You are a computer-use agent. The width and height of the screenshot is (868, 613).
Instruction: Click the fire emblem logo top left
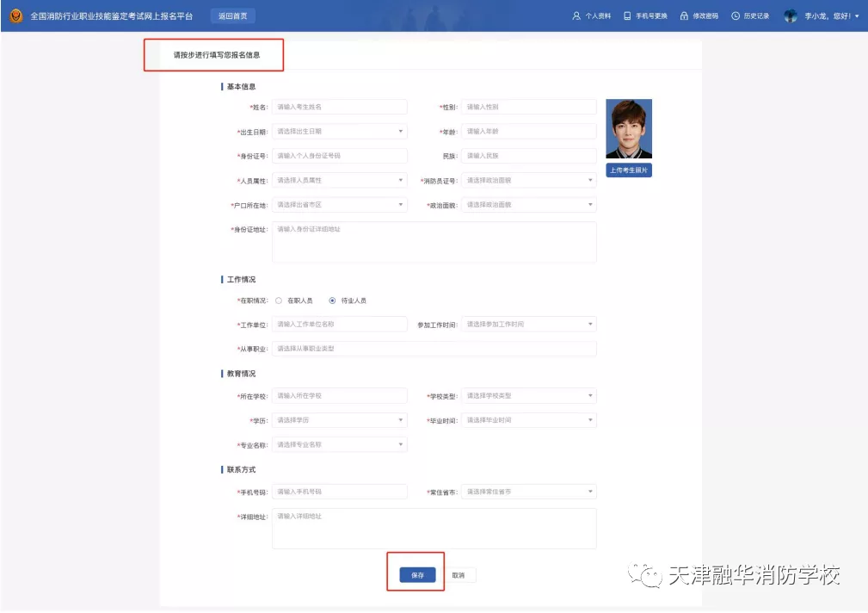point(15,15)
